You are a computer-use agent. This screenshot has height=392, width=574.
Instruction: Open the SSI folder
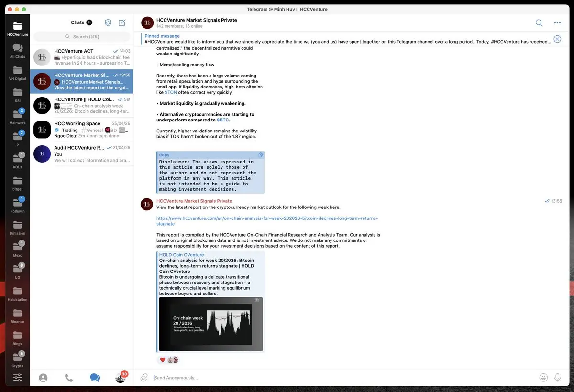[x=18, y=95]
